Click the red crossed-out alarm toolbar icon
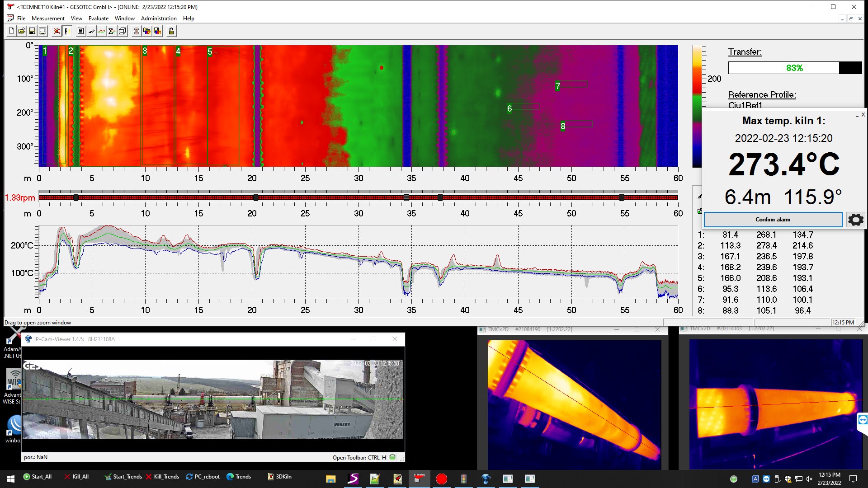This screenshot has height=488, width=868. pos(57,31)
